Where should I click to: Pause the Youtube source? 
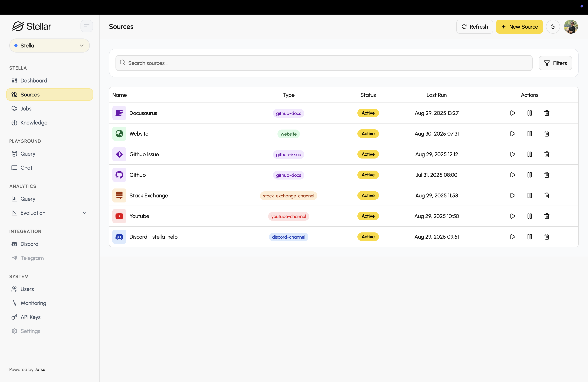coord(529,216)
